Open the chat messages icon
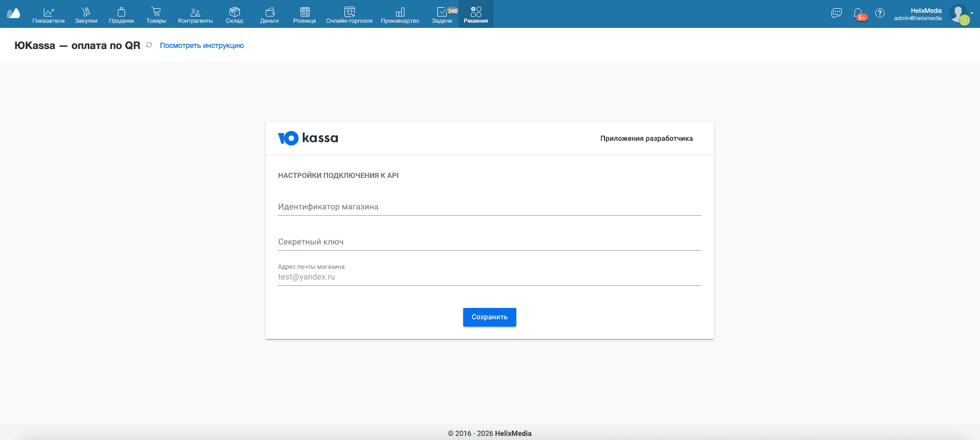Viewport: 980px width, 440px height. (837, 13)
